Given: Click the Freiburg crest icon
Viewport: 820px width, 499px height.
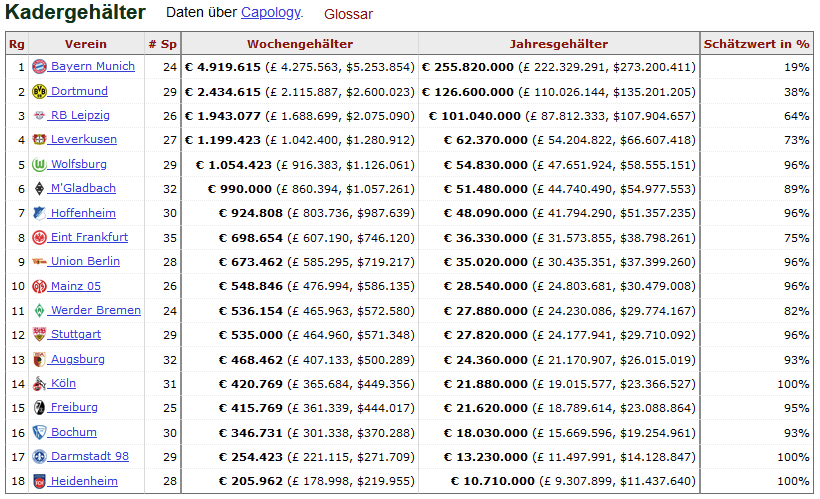Looking at the screenshot, I should click(39, 407).
